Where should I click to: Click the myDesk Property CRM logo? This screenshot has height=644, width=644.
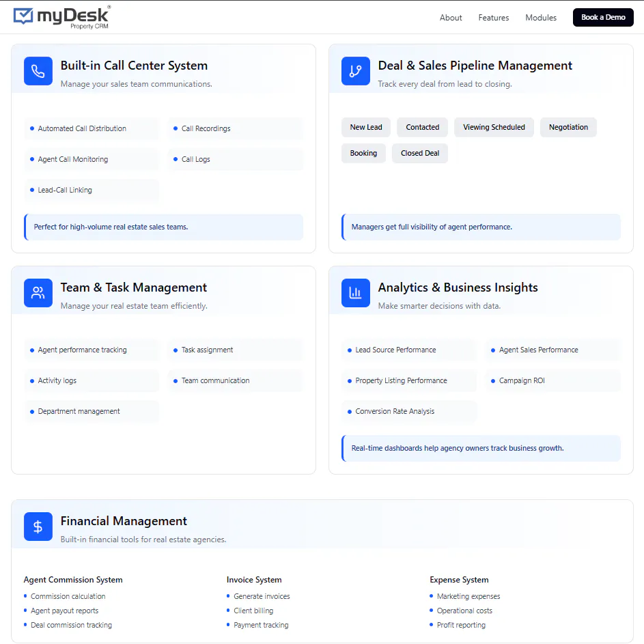click(x=62, y=17)
